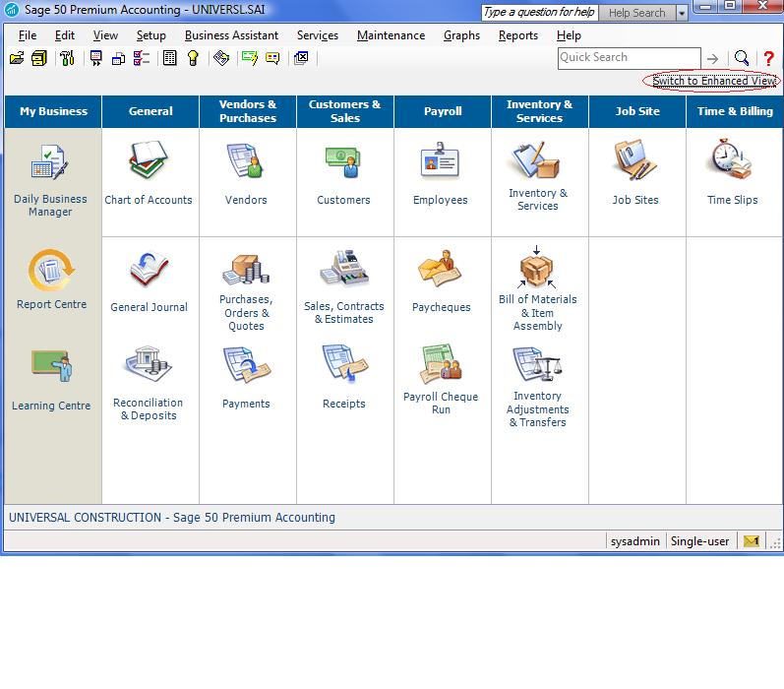Open Paycheques
Image resolution: width=784 pixels, height=689 pixels.
441,282
